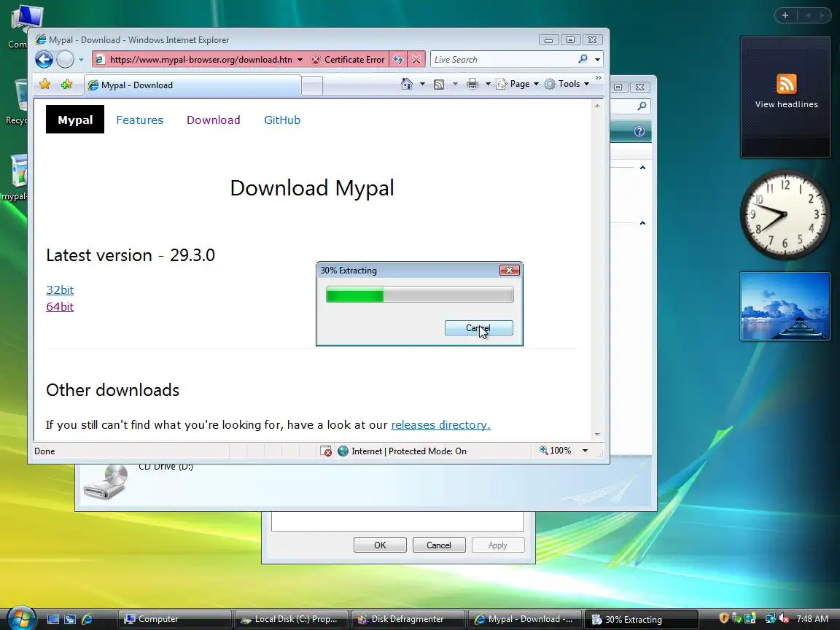Click the Mypal logo on the page
This screenshot has height=630, width=840.
75,120
